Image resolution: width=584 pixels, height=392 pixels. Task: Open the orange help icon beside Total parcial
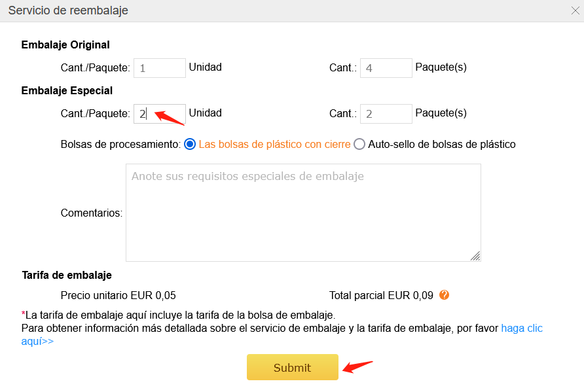pos(444,295)
